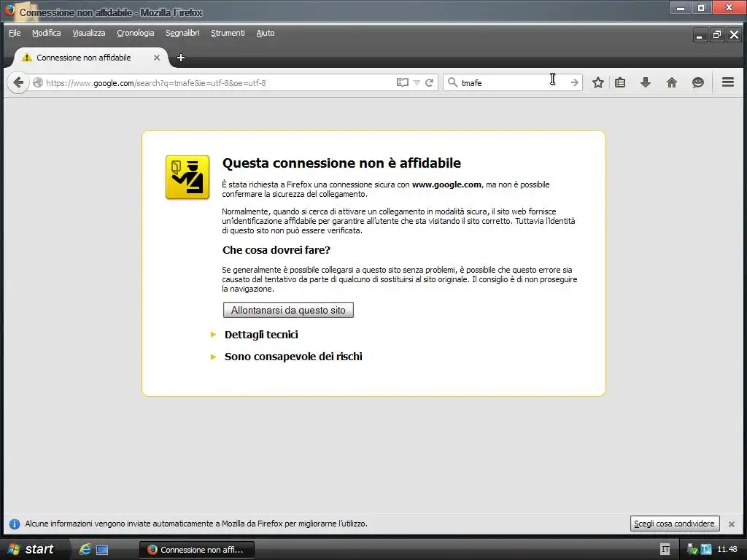
Task: Click the globe site identity icon
Action: (x=38, y=83)
